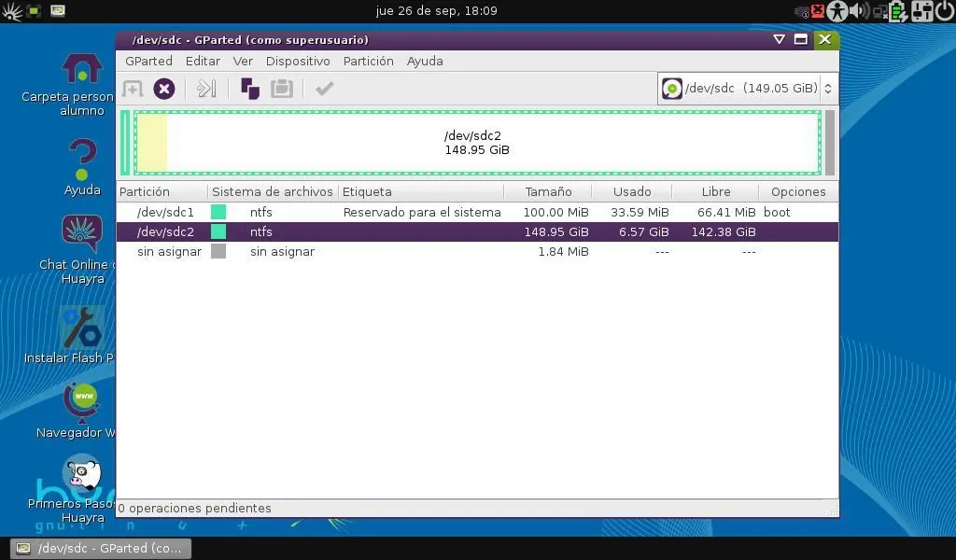Click the ntfs color swatch for /dev/sdc1

pyautogui.click(x=218, y=212)
